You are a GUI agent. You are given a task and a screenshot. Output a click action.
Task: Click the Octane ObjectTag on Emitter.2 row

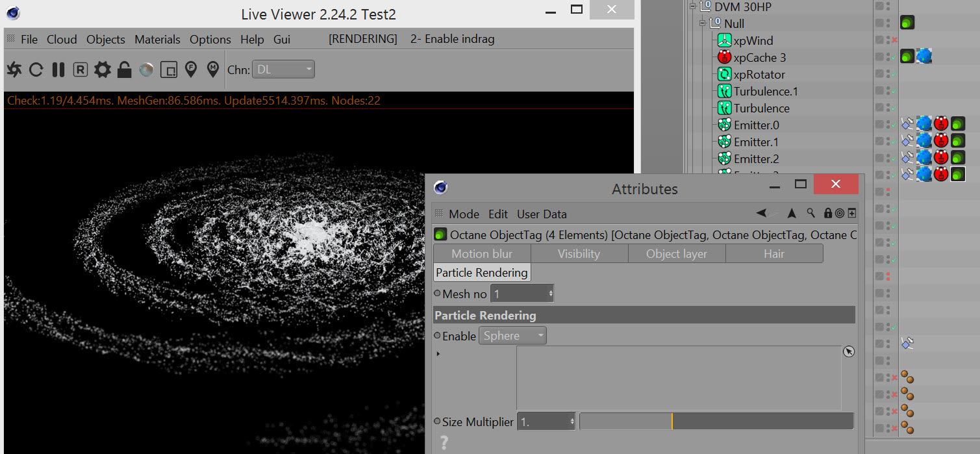coord(958,157)
